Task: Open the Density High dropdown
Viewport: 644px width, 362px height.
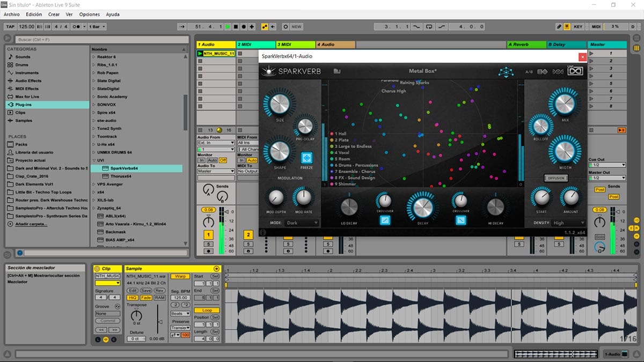Action: pyautogui.click(x=568, y=223)
